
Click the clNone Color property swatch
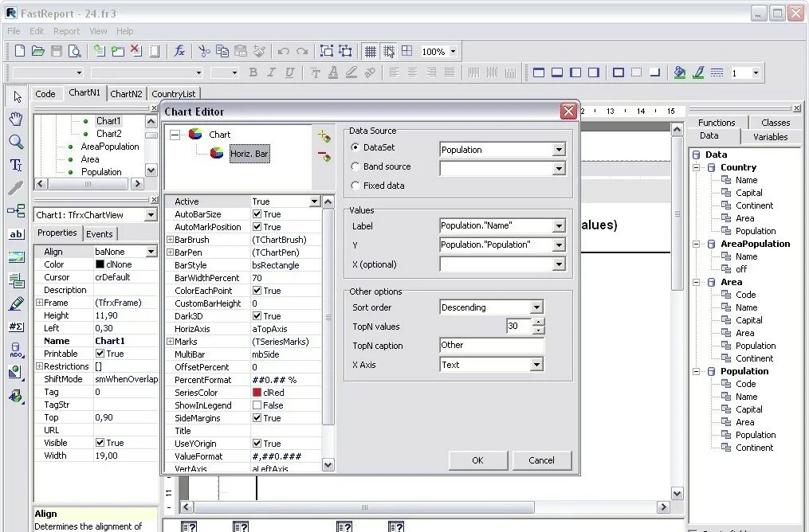pos(100,264)
